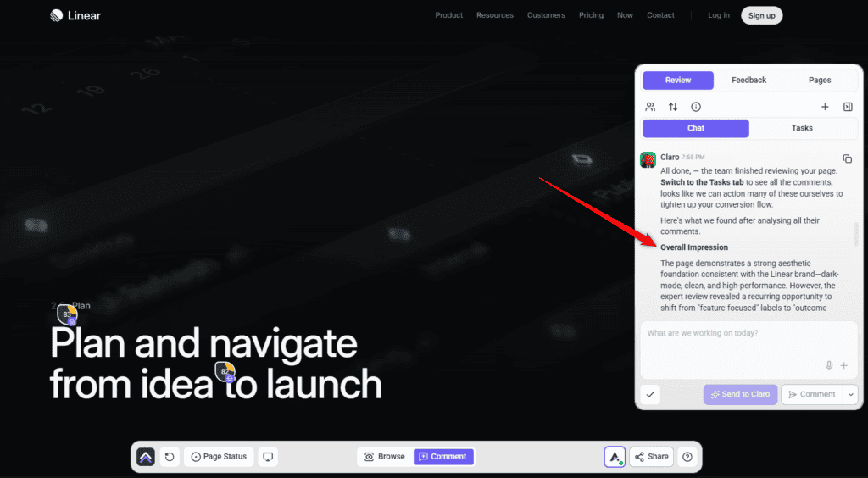Click the 'Overall Impression' heading
The width and height of the screenshot is (868, 478).
coord(694,247)
